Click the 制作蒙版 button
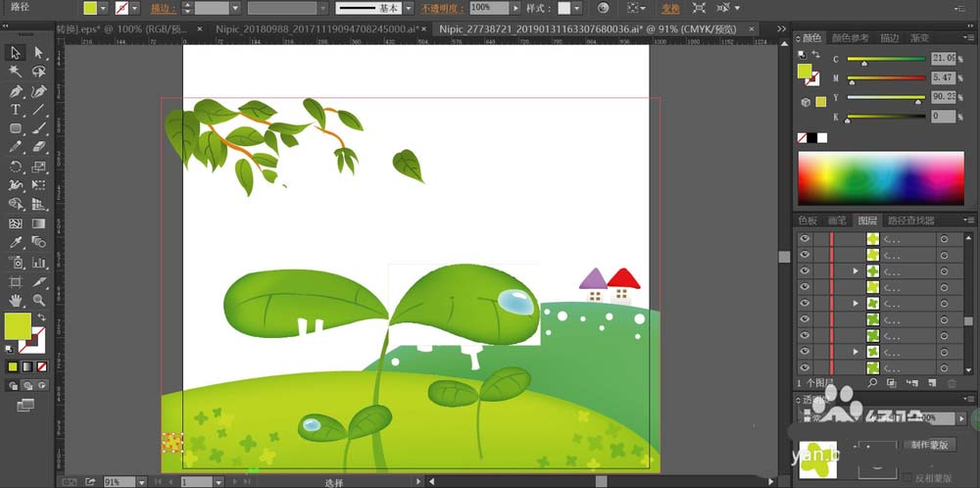Screen dimensions: 980x488 tap(930, 445)
